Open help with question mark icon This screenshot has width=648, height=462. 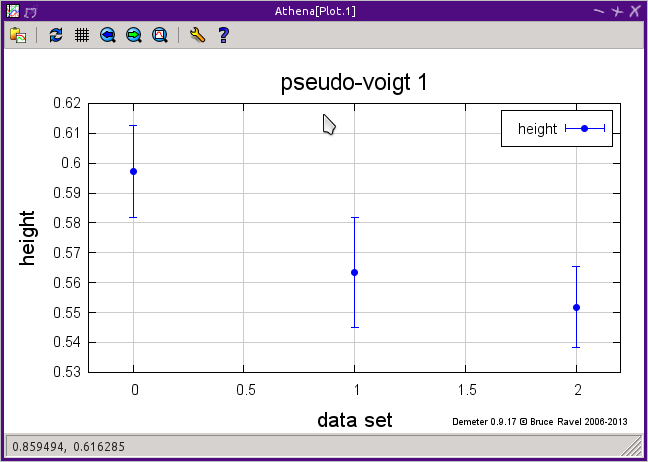click(223, 35)
